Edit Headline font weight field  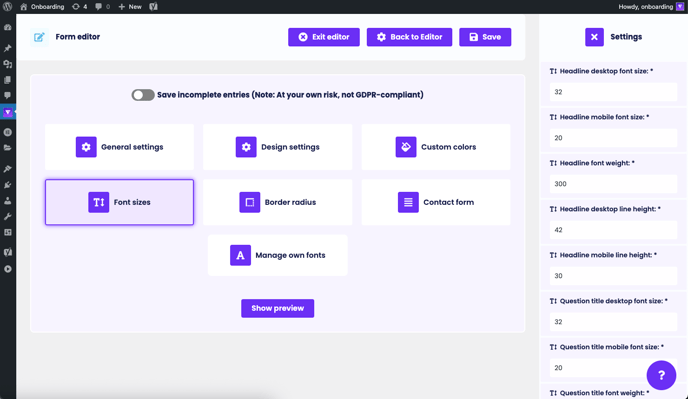[x=613, y=184]
